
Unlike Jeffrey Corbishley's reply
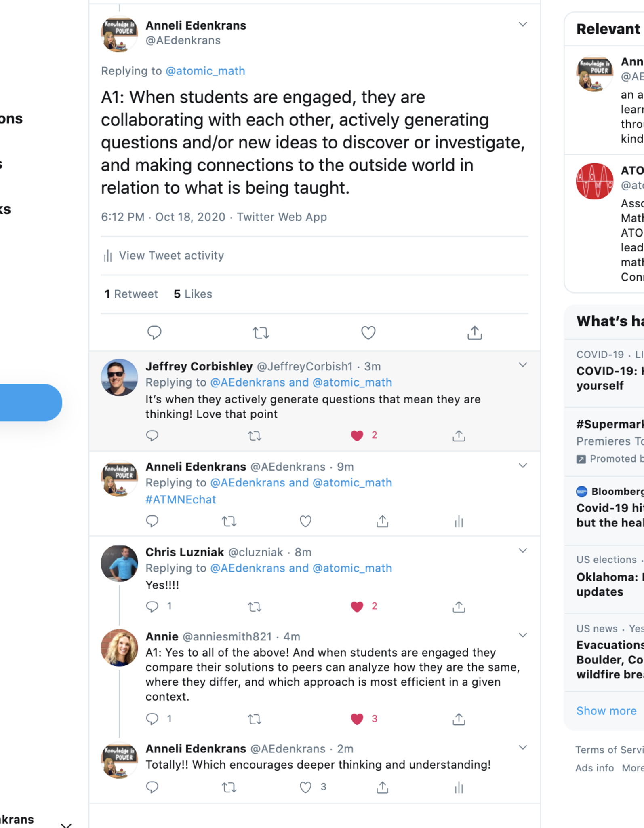pos(357,435)
